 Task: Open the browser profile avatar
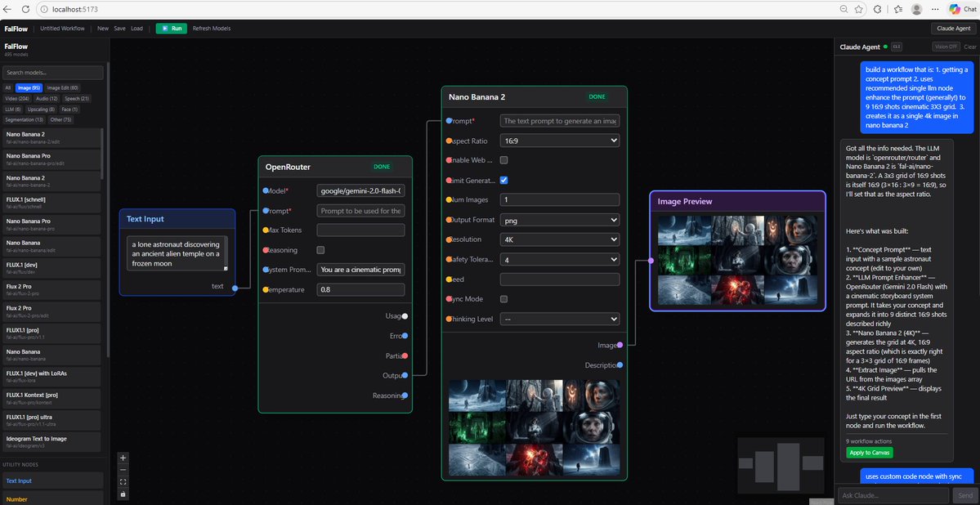[x=917, y=9]
